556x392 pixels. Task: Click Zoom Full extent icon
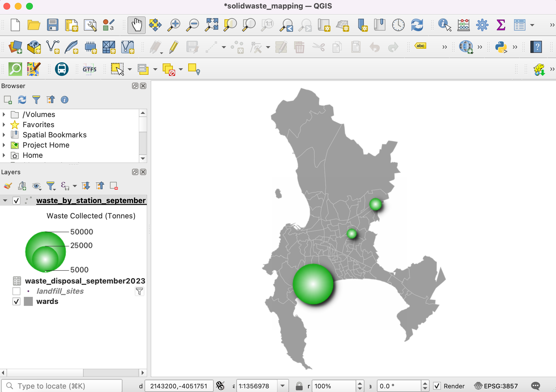[x=212, y=25]
